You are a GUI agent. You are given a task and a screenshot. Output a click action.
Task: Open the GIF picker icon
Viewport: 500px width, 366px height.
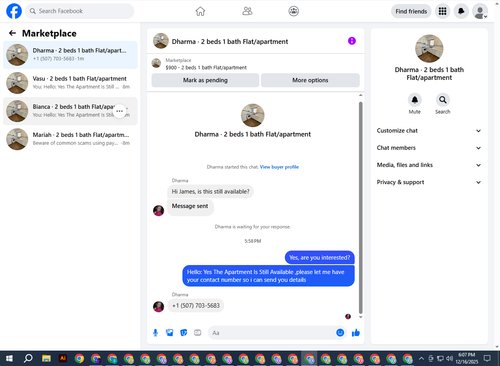(198, 333)
